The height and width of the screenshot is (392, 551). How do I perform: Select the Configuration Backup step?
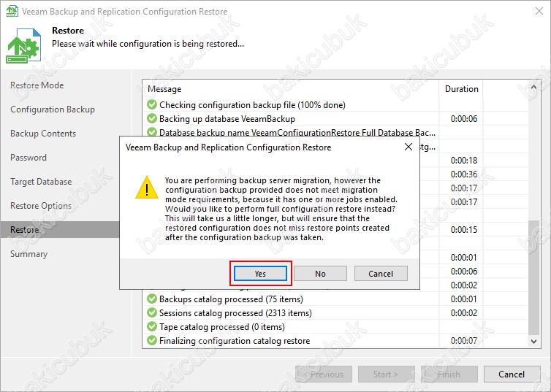pos(53,109)
